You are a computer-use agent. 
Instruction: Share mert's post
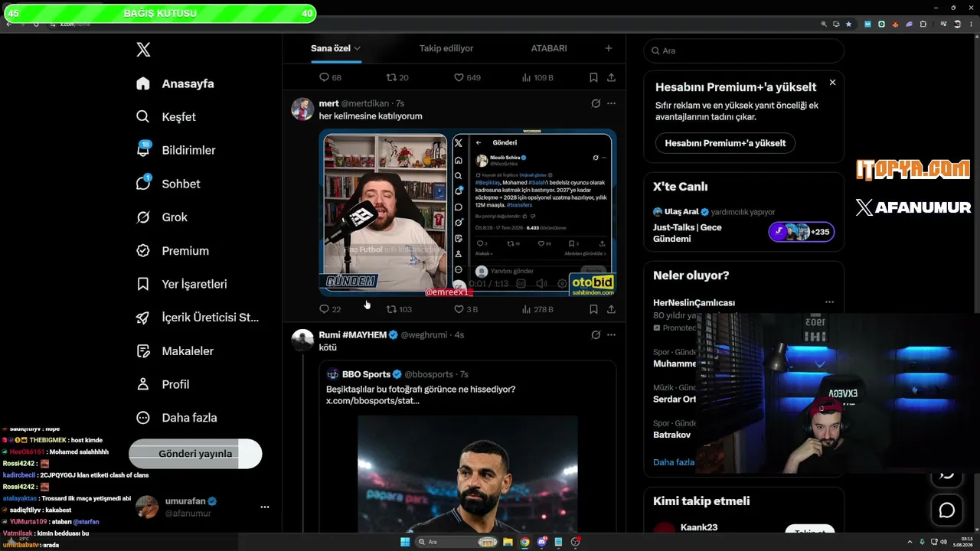[x=611, y=309]
